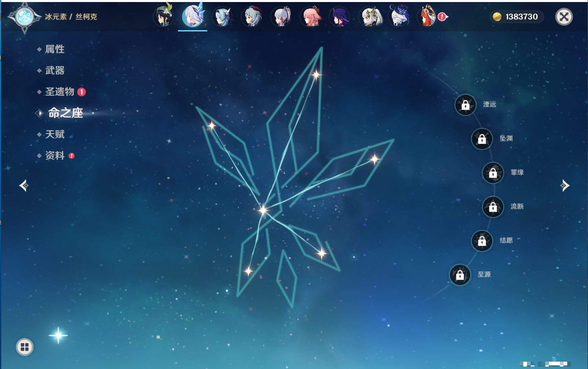Switch to Nahida's character avatar
The image size is (588, 369).
370,17
